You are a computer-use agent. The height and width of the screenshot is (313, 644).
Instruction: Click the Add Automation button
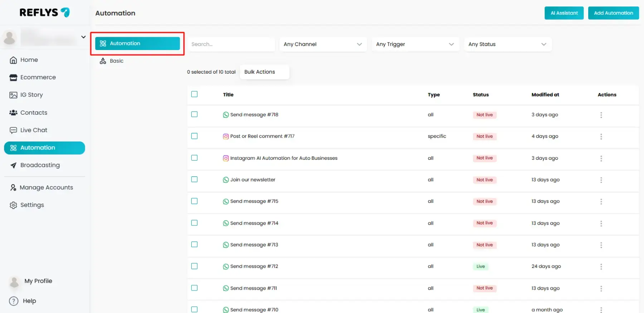[613, 13]
